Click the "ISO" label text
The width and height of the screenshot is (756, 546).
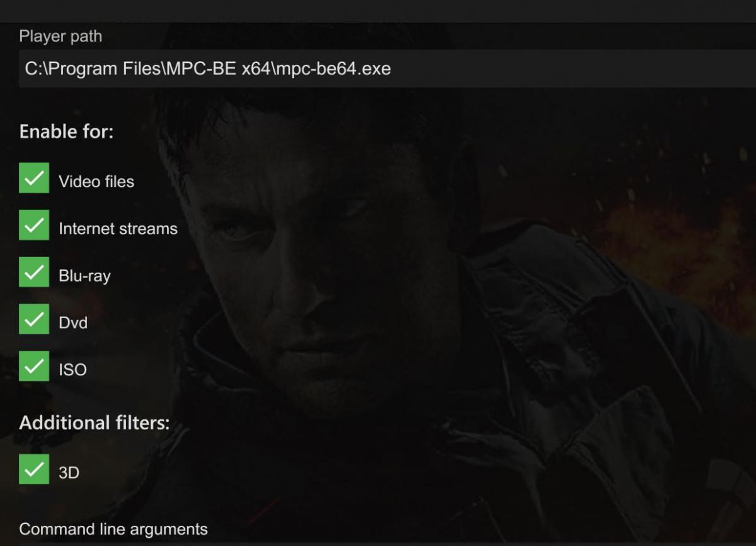click(72, 370)
